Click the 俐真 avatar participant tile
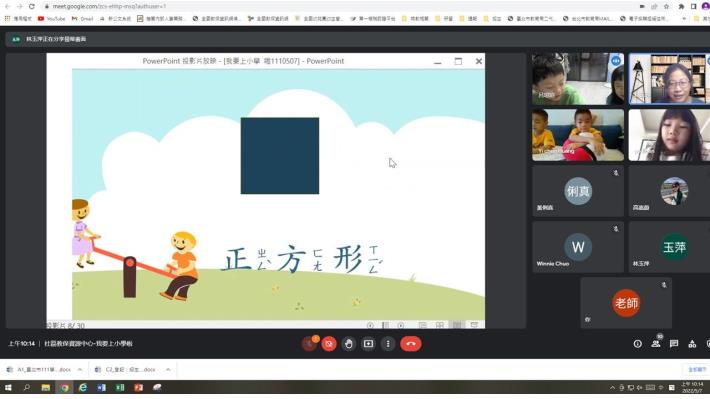Image resolution: width=710 pixels, height=399 pixels. (578, 191)
